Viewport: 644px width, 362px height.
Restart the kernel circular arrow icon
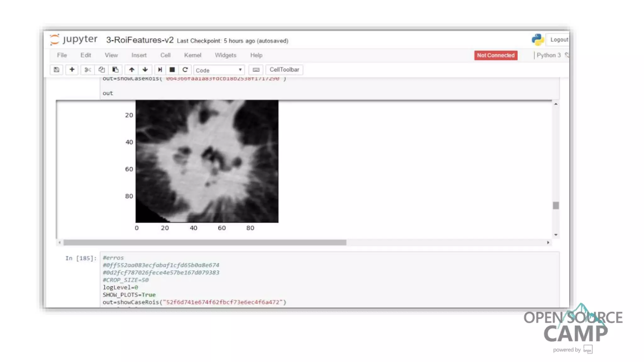[x=185, y=70]
